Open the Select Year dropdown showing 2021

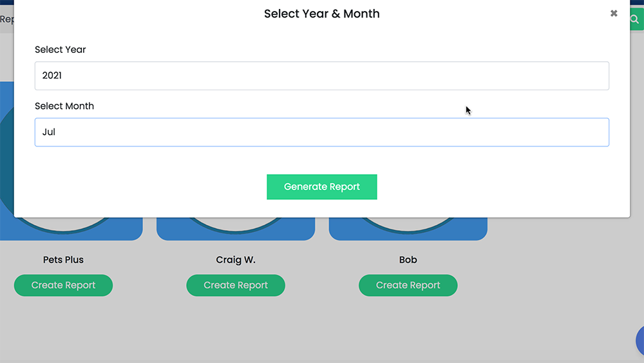pos(321,75)
